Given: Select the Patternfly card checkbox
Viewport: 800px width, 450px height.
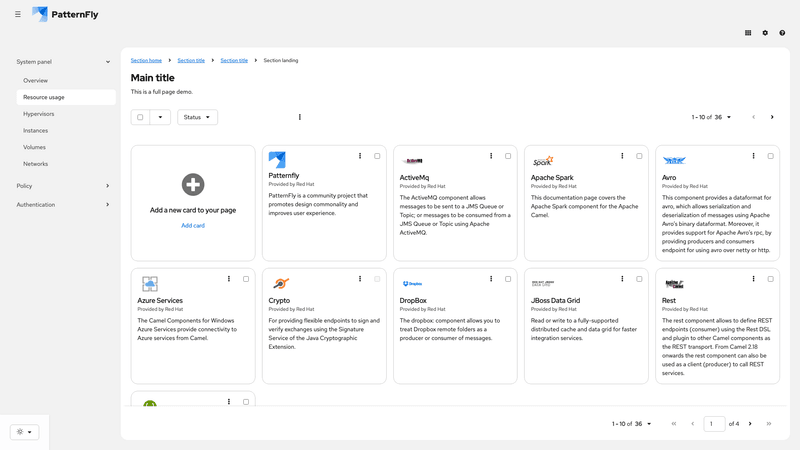Looking at the screenshot, I should 377,156.
